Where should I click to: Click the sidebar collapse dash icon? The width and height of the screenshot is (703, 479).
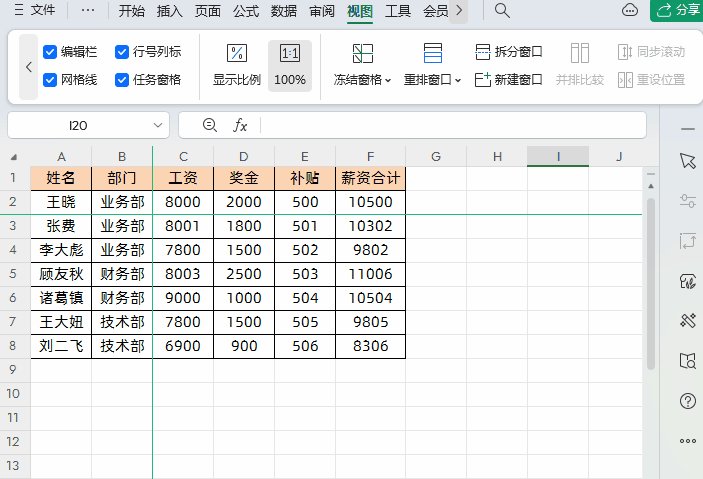[687, 129]
